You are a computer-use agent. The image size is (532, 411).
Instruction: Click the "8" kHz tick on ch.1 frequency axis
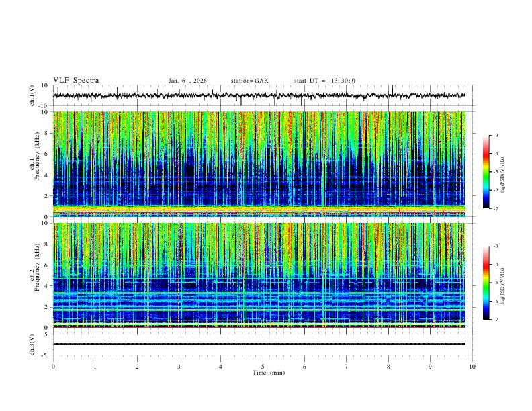click(x=46, y=133)
